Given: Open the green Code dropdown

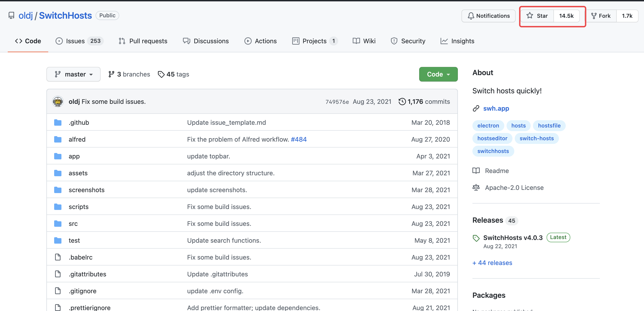Looking at the screenshot, I should [x=438, y=74].
